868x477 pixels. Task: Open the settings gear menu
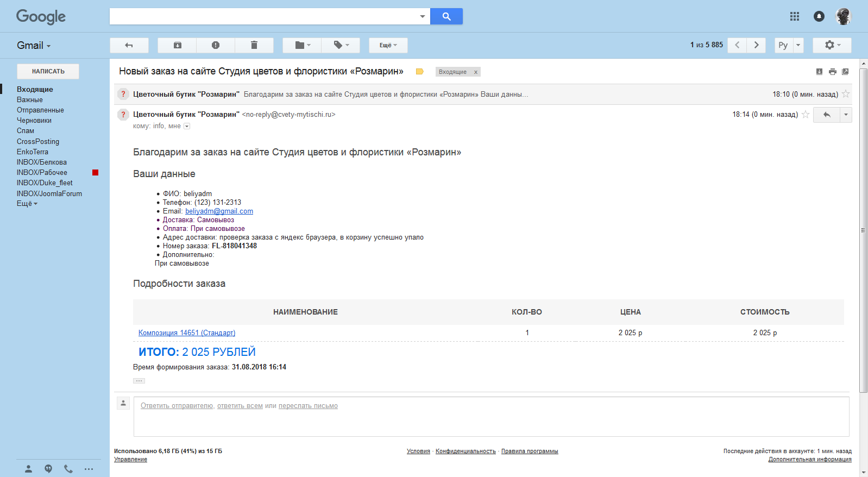832,45
